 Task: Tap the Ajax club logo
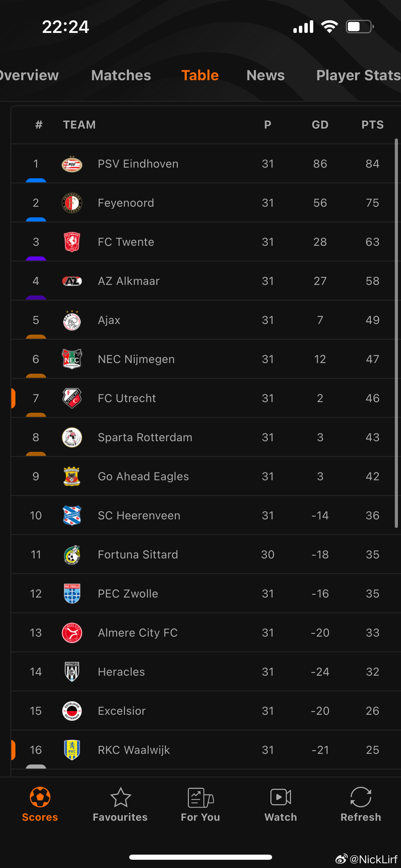coord(72,320)
